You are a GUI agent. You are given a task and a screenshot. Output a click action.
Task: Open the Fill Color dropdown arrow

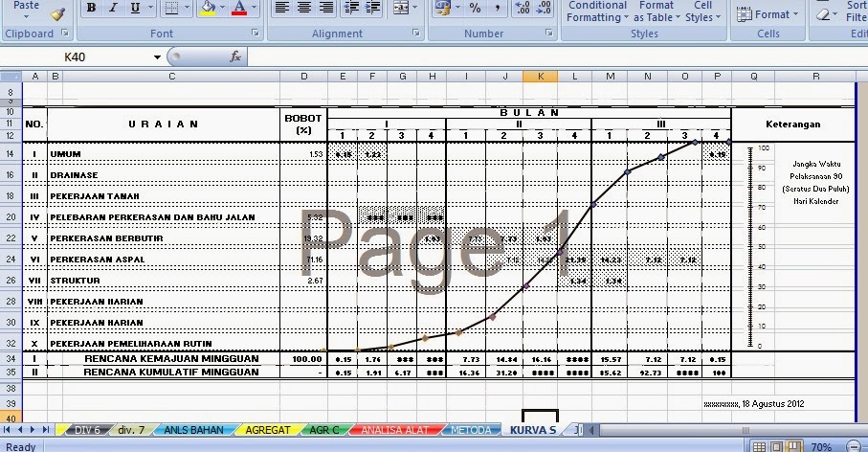pyautogui.click(x=223, y=8)
